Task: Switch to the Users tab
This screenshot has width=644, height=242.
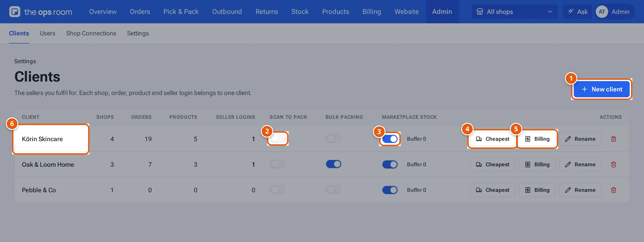Action: pyautogui.click(x=47, y=33)
